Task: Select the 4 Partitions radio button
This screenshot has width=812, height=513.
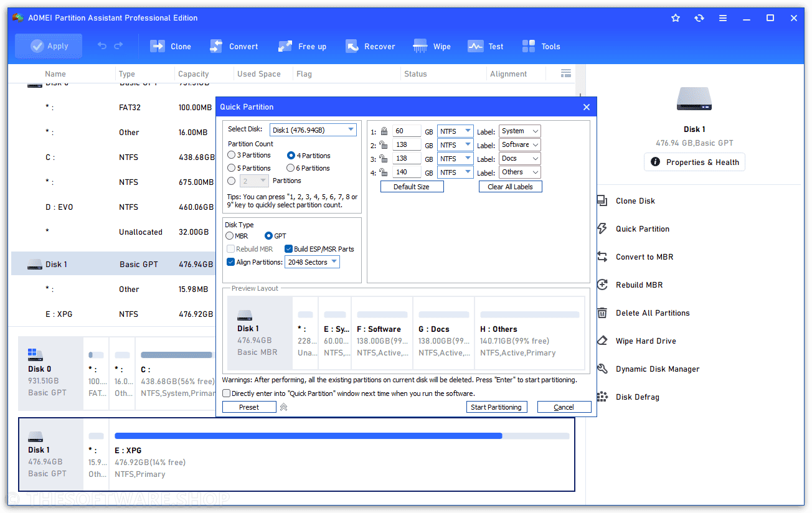Action: click(x=291, y=156)
